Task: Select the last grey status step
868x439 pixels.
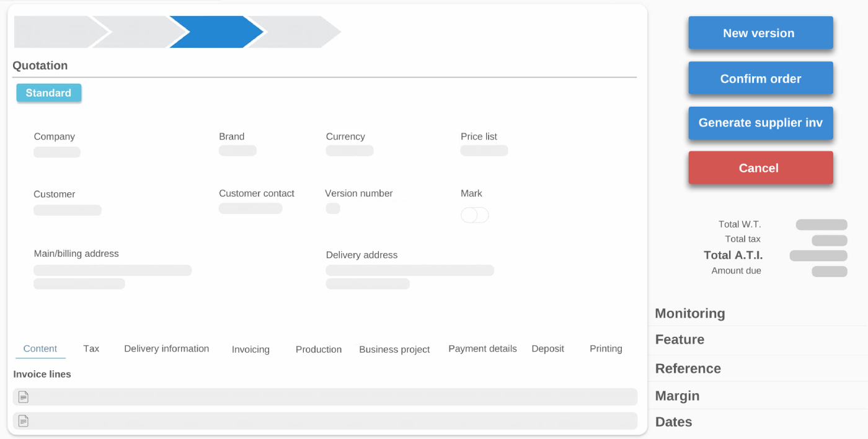Action: tap(294, 32)
